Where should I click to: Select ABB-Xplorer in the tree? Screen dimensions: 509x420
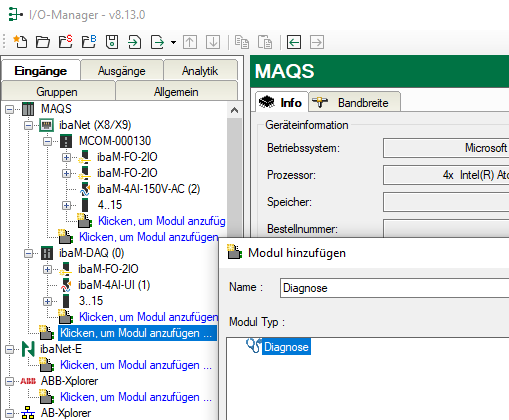pyautogui.click(x=69, y=381)
